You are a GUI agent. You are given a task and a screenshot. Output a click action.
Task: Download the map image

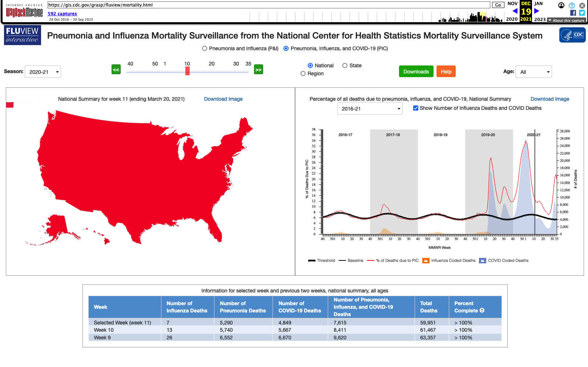point(223,99)
